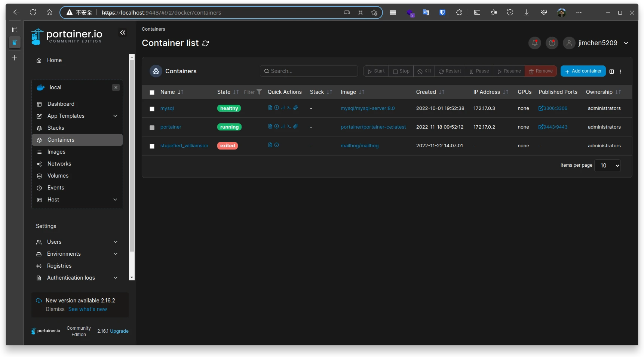Image resolution: width=644 pixels, height=357 pixels.
Task: Go to Images in the sidebar
Action: pyautogui.click(x=56, y=152)
